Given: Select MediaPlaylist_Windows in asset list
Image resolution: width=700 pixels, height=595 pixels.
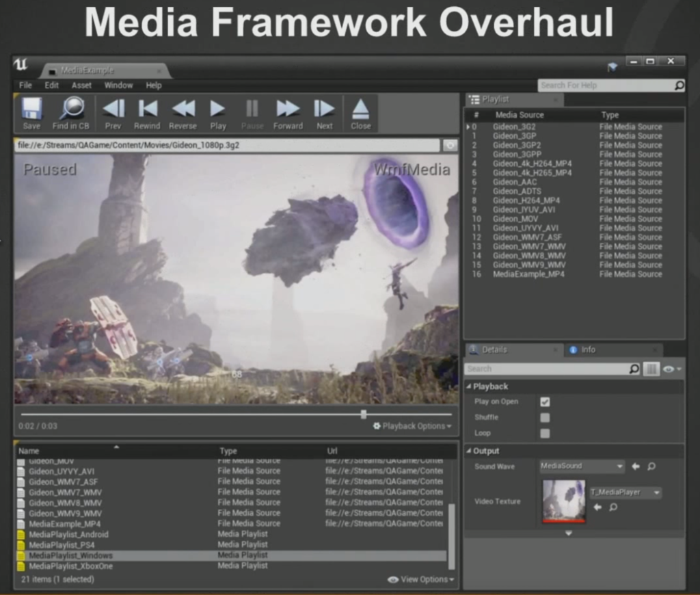Looking at the screenshot, I should 231,556.
